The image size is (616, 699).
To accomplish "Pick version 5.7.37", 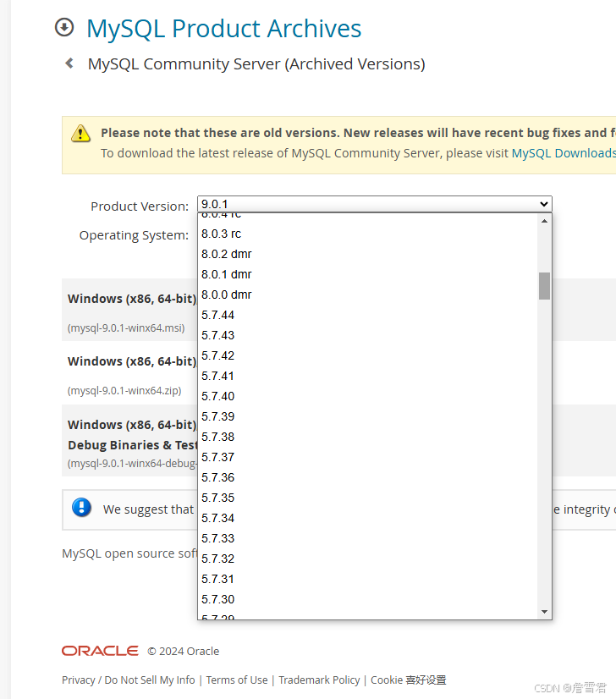I will (368, 457).
